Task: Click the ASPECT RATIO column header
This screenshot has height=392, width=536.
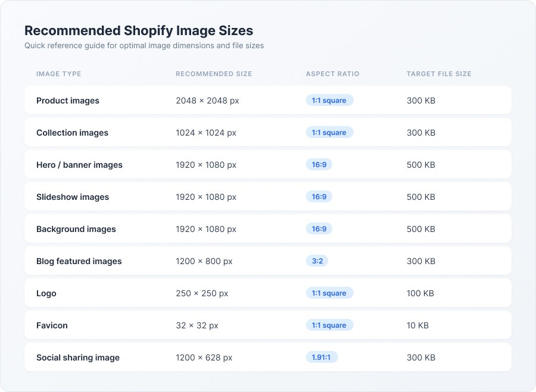Action: [332, 74]
